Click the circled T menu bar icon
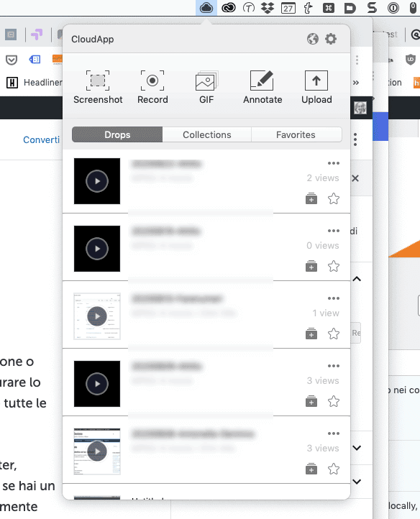This screenshot has height=519, width=420. coord(249,8)
